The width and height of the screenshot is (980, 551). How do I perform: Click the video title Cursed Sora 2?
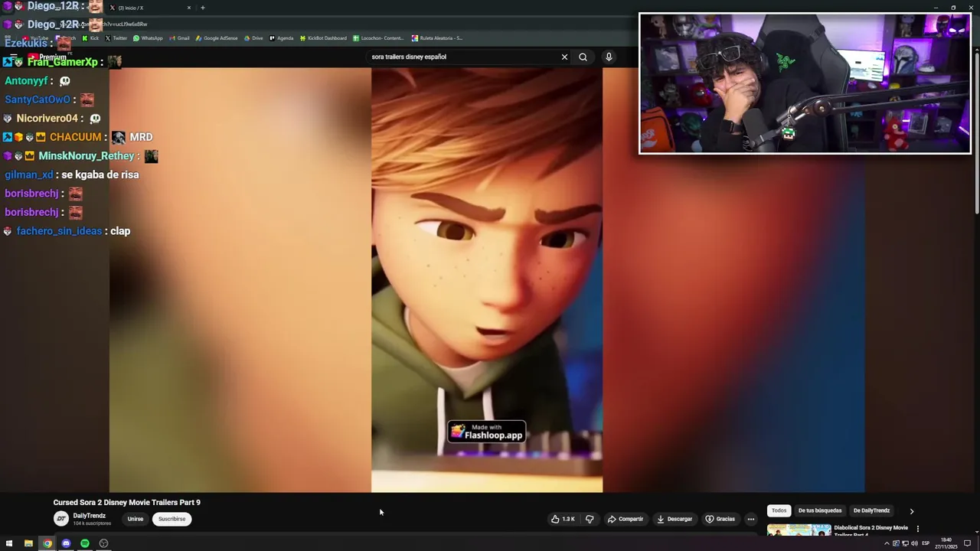click(x=126, y=503)
